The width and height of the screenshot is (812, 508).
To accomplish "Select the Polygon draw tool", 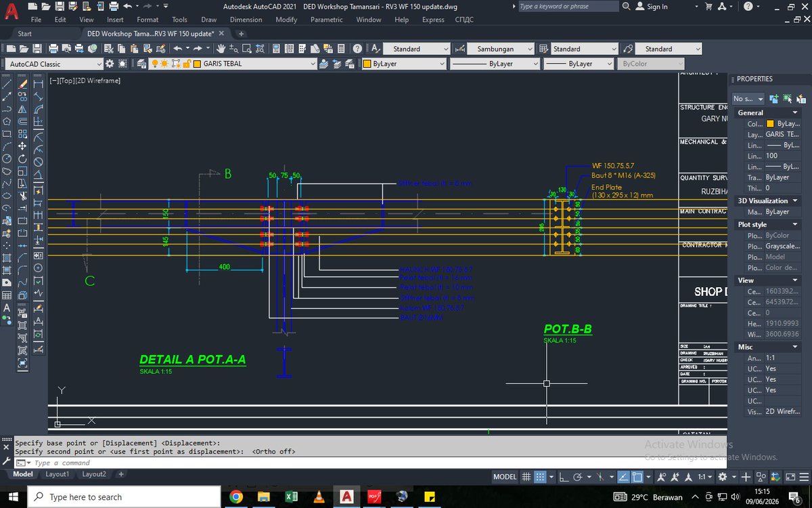I will pyautogui.click(x=7, y=121).
